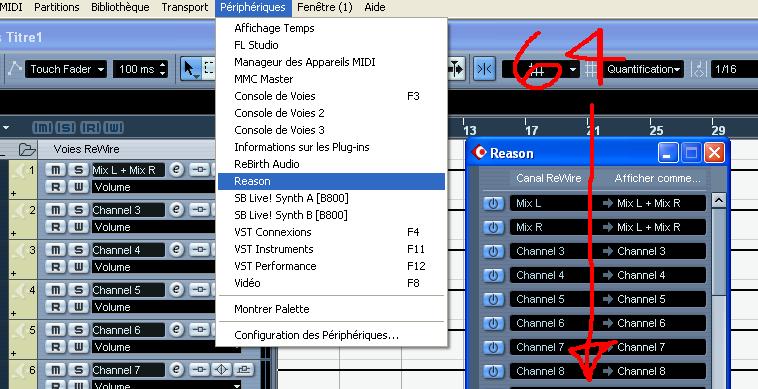The width and height of the screenshot is (758, 389).
Task: Click inserts state icon on Mix L + Mix R track
Action: click(199, 170)
